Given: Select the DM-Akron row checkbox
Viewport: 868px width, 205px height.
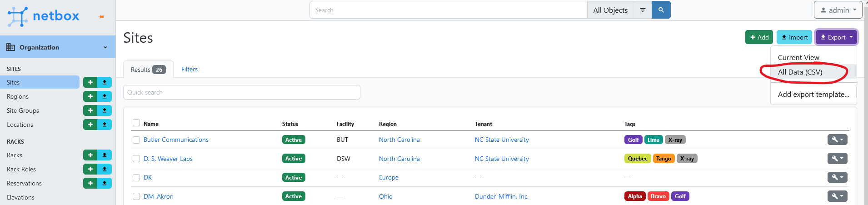Looking at the screenshot, I should pos(136,196).
